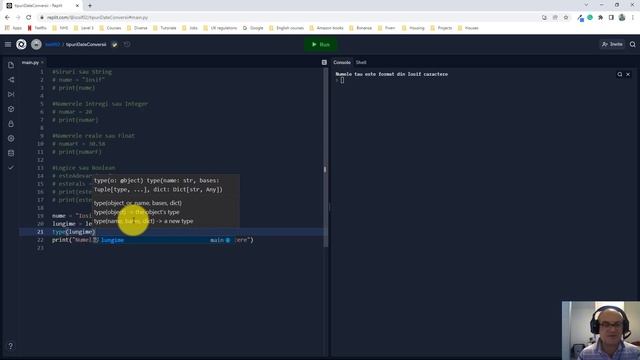Image resolution: width=640 pixels, height=360 pixels.
Task: Open the Unit tests checkmark sidebar icon
Action: click(x=11, y=168)
